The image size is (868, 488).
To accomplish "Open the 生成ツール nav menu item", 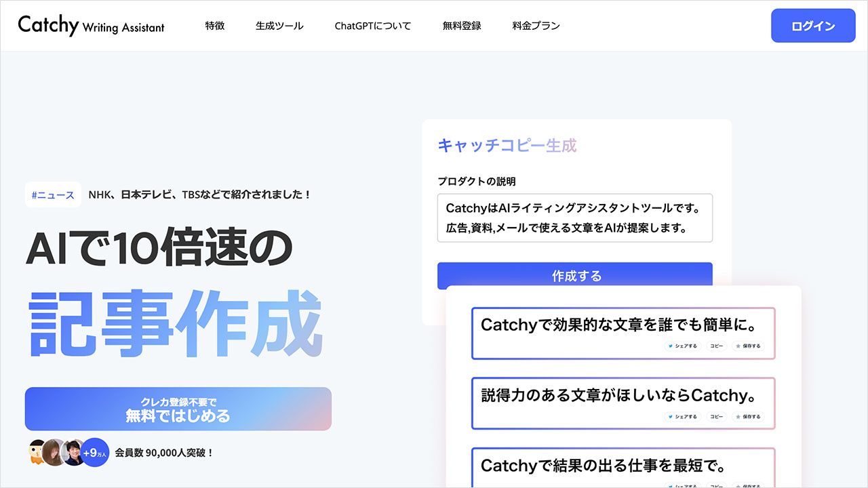I will (x=279, y=26).
